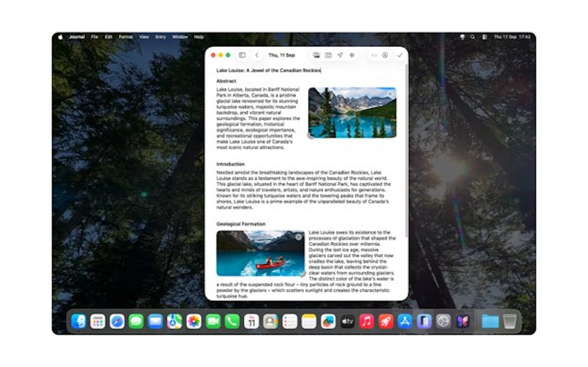Open the Aa text formatting options
588x367 pixels.
[374, 55]
